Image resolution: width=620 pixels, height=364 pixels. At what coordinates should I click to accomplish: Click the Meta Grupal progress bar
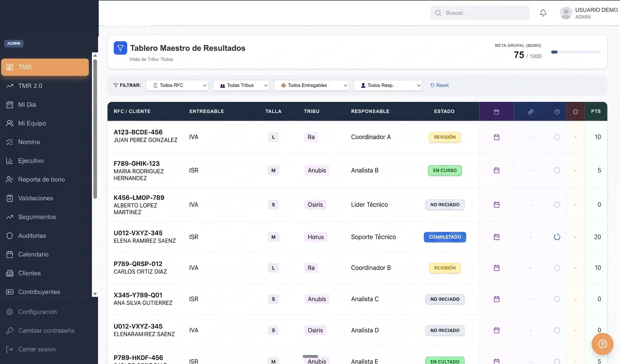576,52
